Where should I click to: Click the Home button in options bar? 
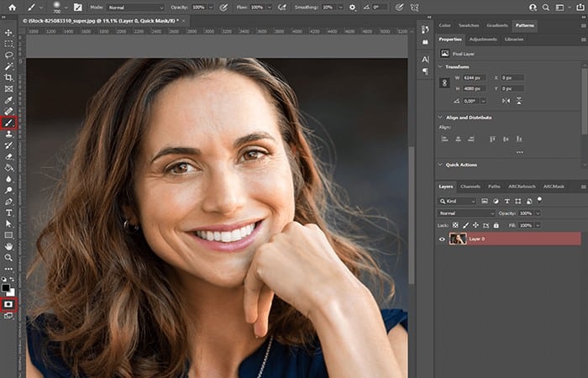point(13,7)
